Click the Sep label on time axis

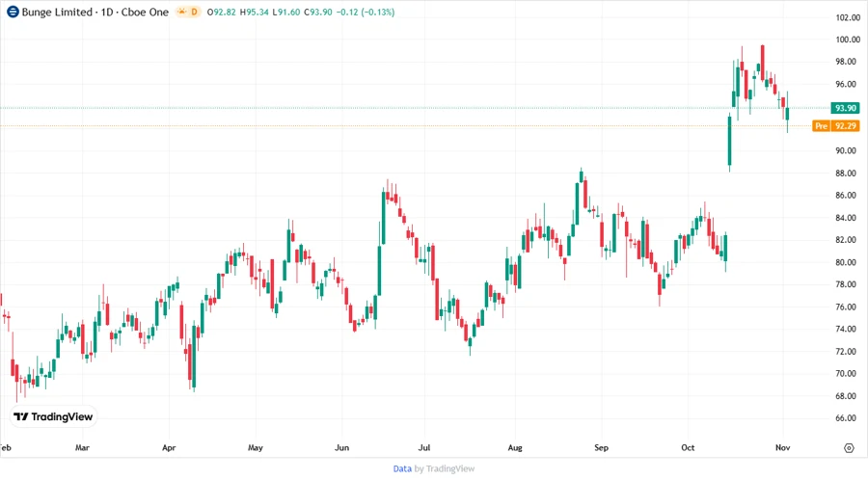[x=601, y=447]
